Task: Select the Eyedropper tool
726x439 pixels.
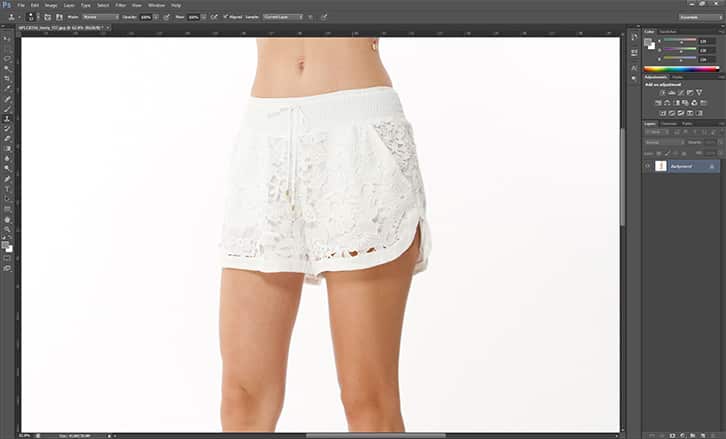Action: tap(8, 87)
